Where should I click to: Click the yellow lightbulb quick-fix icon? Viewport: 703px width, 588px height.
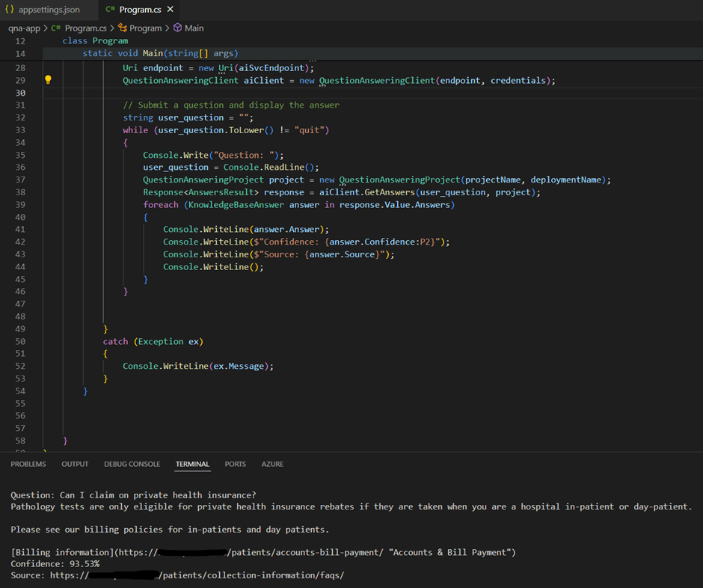[x=48, y=80]
